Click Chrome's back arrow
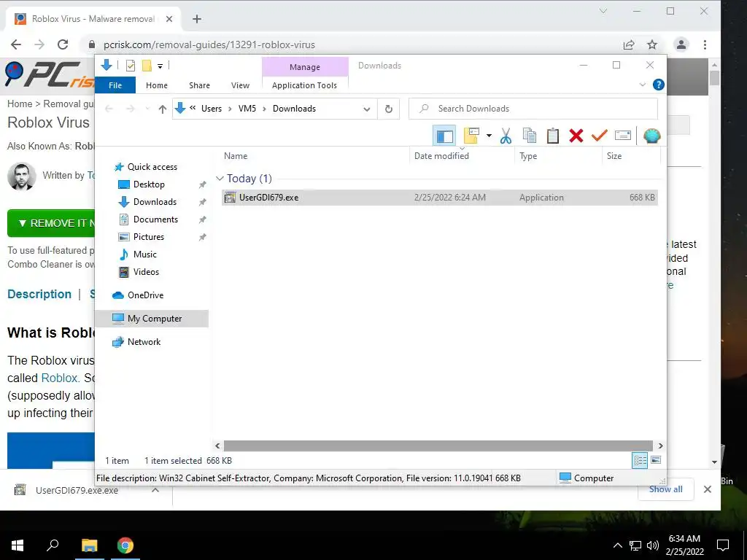 16,44
